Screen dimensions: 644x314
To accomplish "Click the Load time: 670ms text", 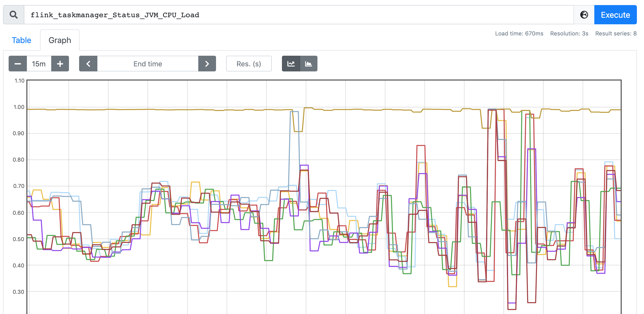I will click(519, 33).
